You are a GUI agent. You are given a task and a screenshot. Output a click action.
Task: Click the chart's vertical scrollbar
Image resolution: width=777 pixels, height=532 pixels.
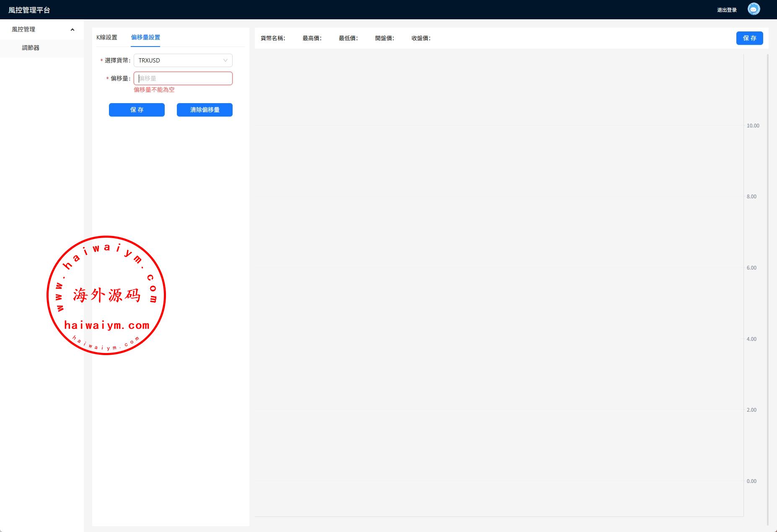767,289
